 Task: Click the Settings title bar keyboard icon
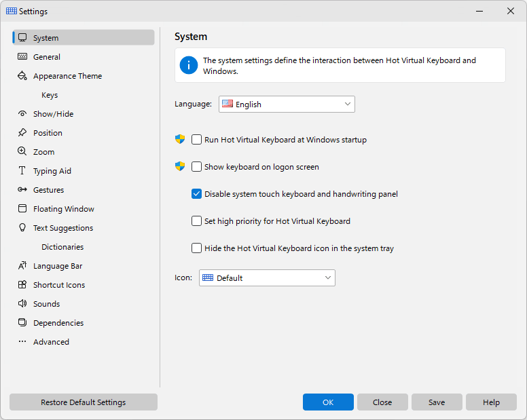[12, 11]
